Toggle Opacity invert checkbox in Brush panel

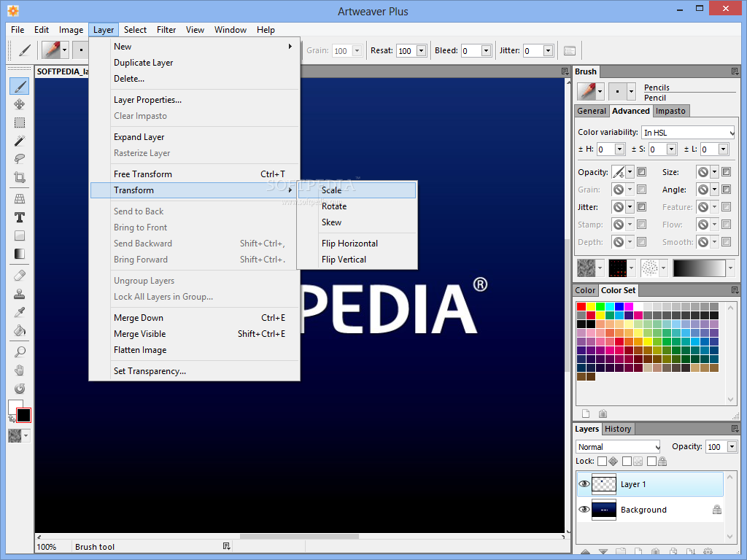point(642,172)
